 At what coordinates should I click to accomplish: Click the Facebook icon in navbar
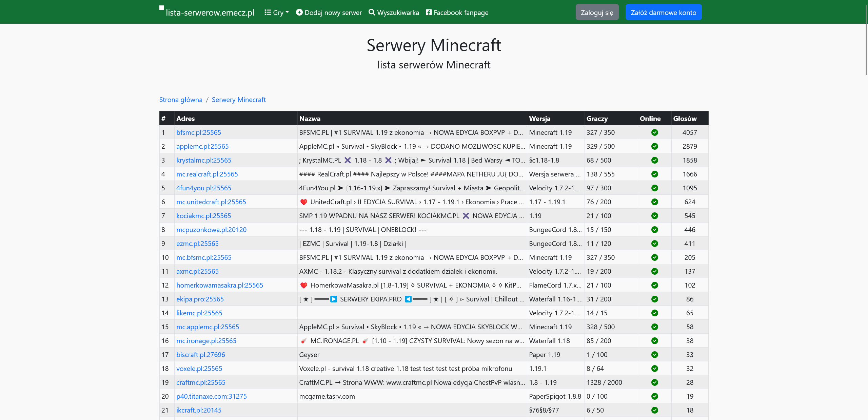[429, 13]
